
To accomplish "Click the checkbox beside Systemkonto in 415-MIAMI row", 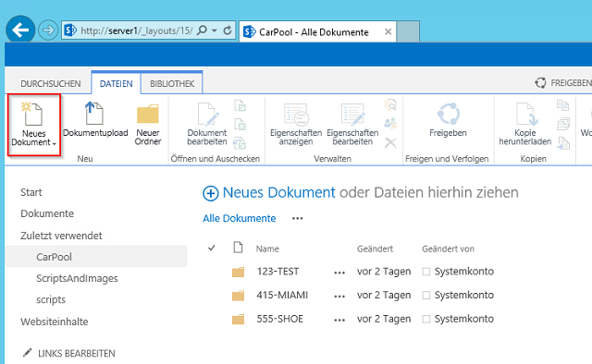I will [x=426, y=295].
